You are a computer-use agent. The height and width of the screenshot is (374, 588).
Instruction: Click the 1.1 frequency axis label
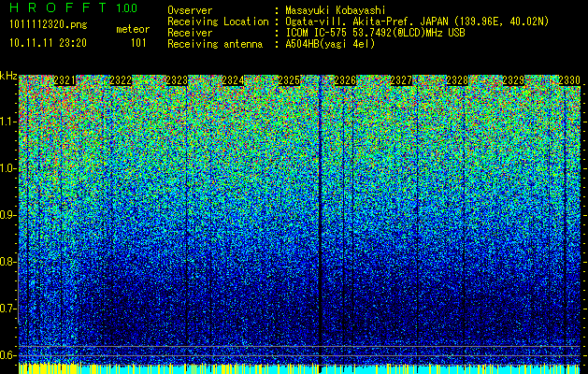pyautogui.click(x=7, y=122)
